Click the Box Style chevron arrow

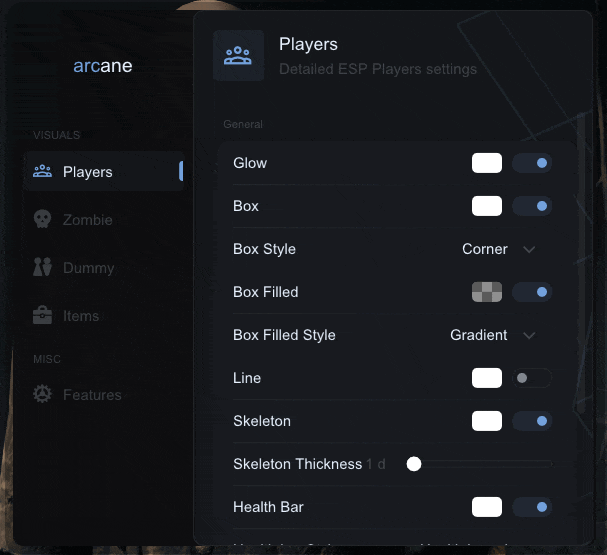(529, 249)
